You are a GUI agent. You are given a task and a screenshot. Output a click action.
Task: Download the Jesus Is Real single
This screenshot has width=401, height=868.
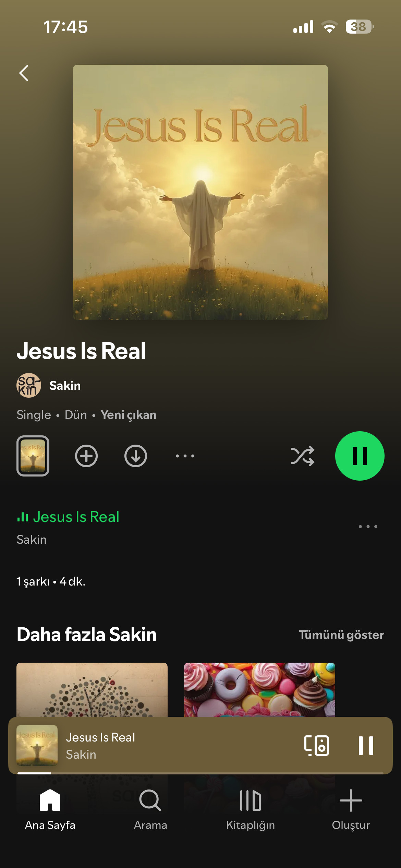click(x=136, y=456)
